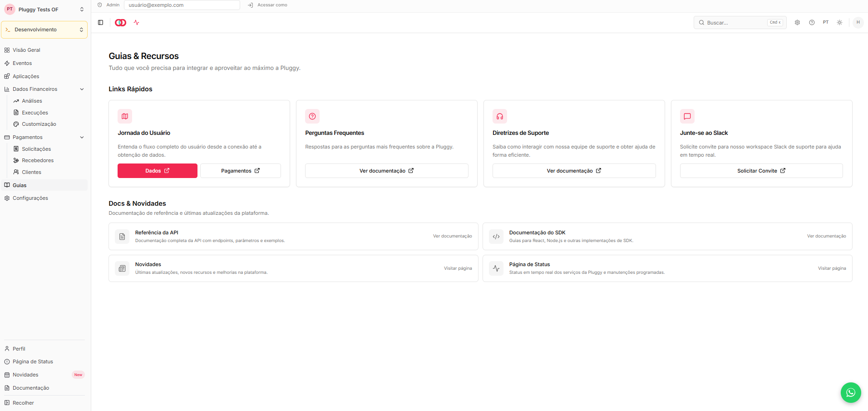The width and height of the screenshot is (868, 411).
Task: Click the Documentação do SDK code icon
Action: click(496, 237)
